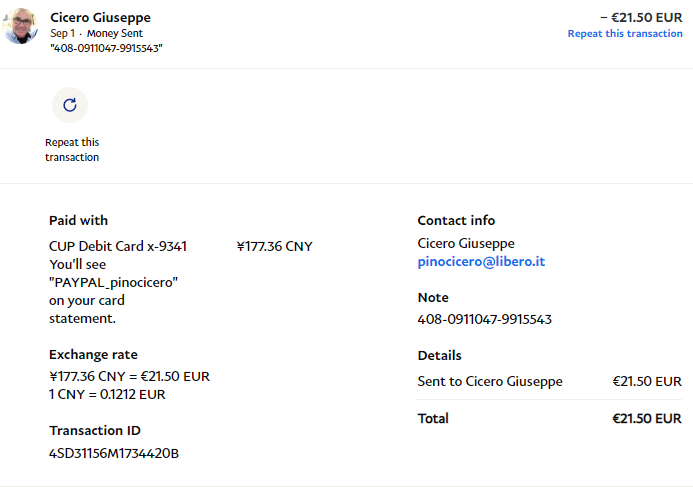Open the pinocicero@libero.it email link
693x487 pixels.
tap(481, 262)
